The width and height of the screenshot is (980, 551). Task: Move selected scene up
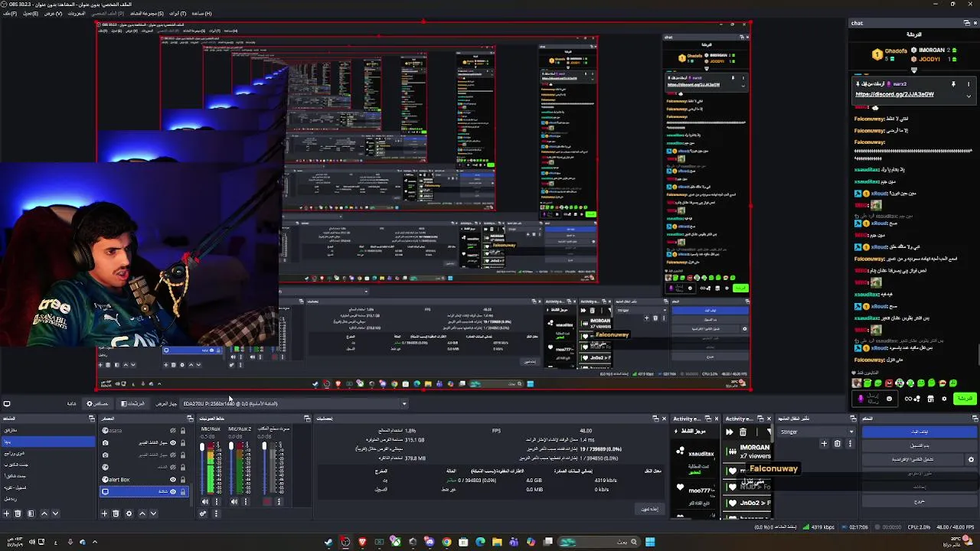44,514
